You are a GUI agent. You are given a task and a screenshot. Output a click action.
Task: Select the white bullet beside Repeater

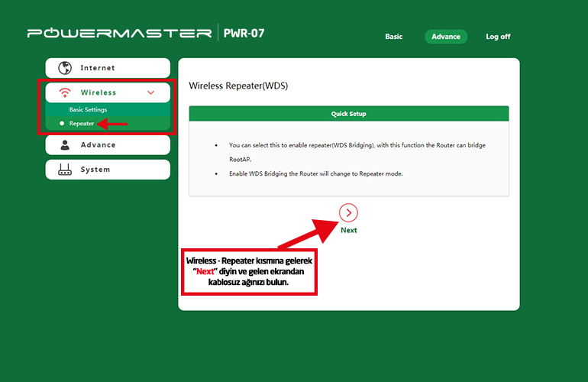coord(62,123)
